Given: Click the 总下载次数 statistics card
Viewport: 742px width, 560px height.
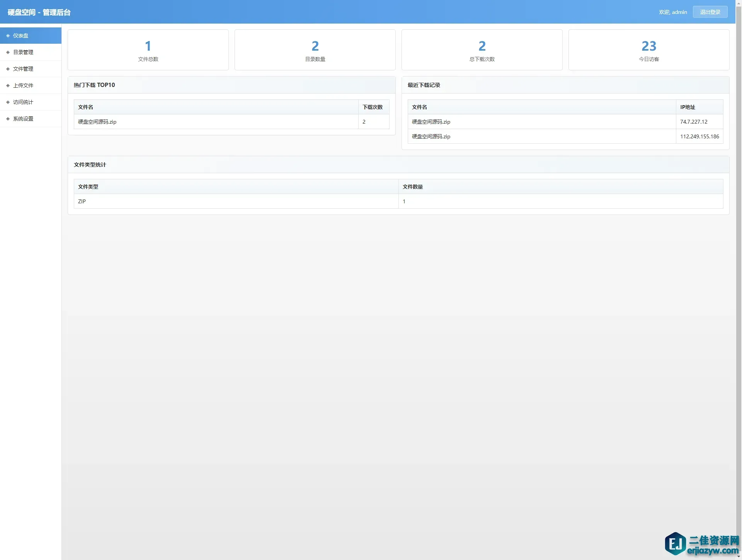Looking at the screenshot, I should pyautogui.click(x=482, y=50).
